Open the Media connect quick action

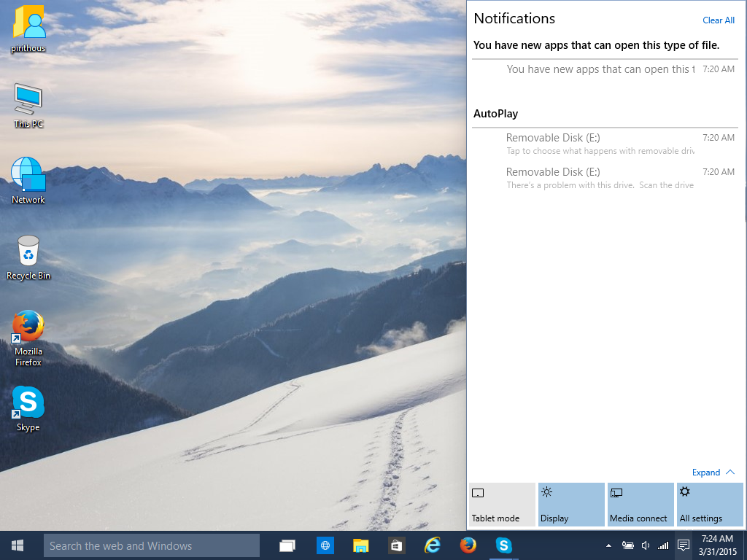[640, 505]
